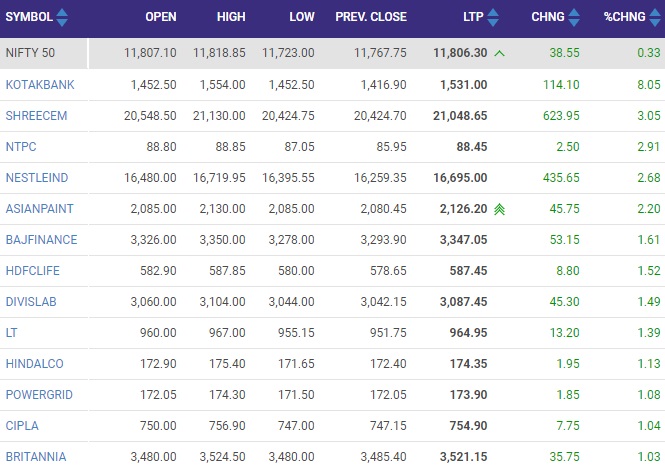Open the HINDALCO symbol link
The width and height of the screenshot is (665, 469).
[x=34, y=363]
